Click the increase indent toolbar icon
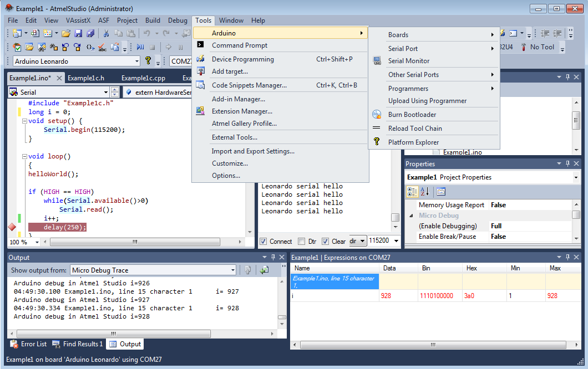588x369 pixels. click(x=557, y=33)
